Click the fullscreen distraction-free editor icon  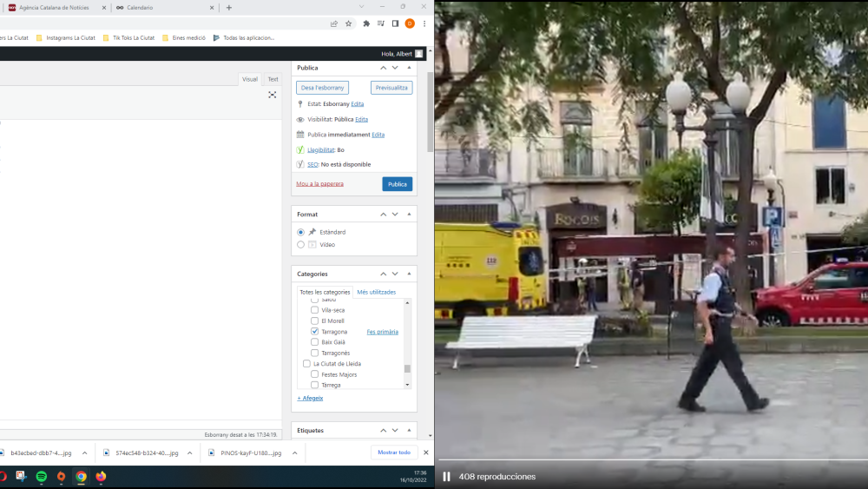[x=273, y=95]
